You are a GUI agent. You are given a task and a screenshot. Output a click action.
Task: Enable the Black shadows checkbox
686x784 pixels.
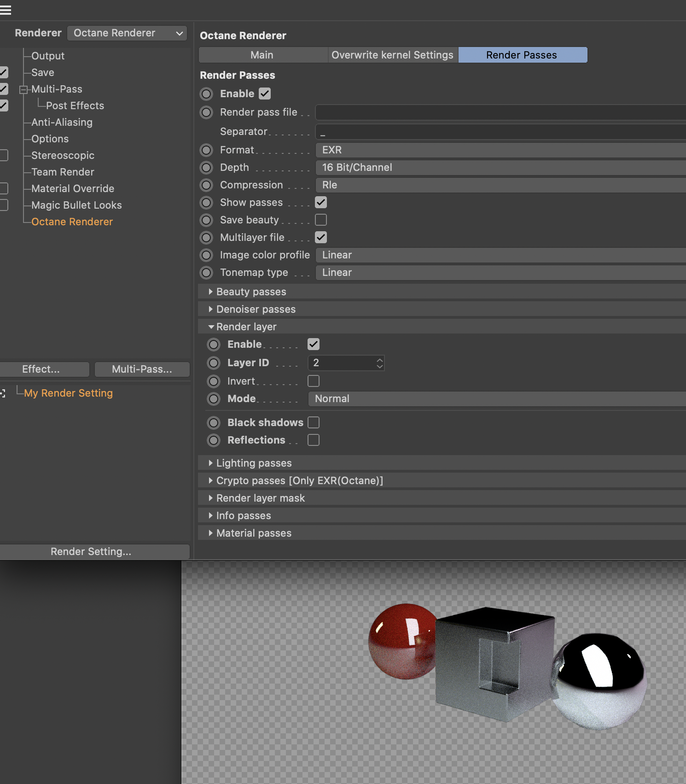click(x=314, y=422)
